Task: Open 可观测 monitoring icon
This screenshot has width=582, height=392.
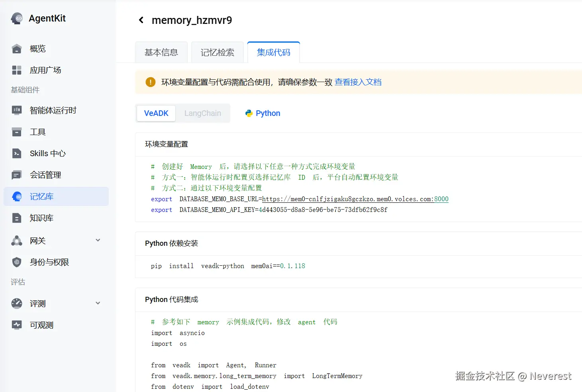Action: point(17,325)
